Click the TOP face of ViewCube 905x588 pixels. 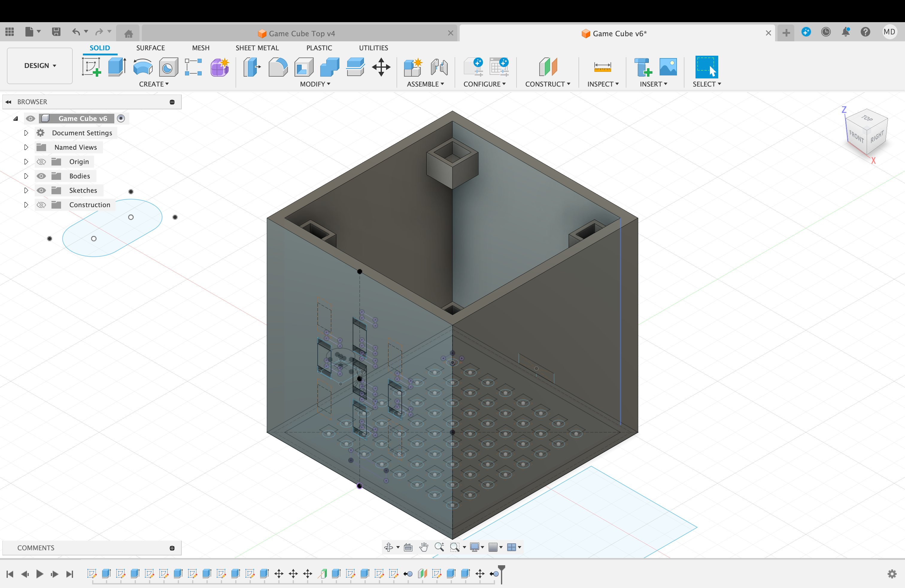(x=867, y=119)
